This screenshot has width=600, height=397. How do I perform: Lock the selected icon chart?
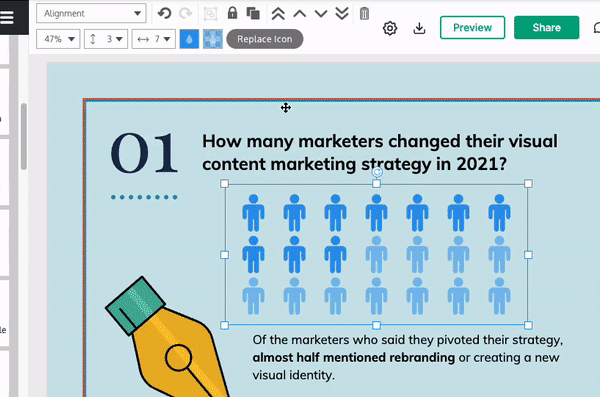click(232, 13)
